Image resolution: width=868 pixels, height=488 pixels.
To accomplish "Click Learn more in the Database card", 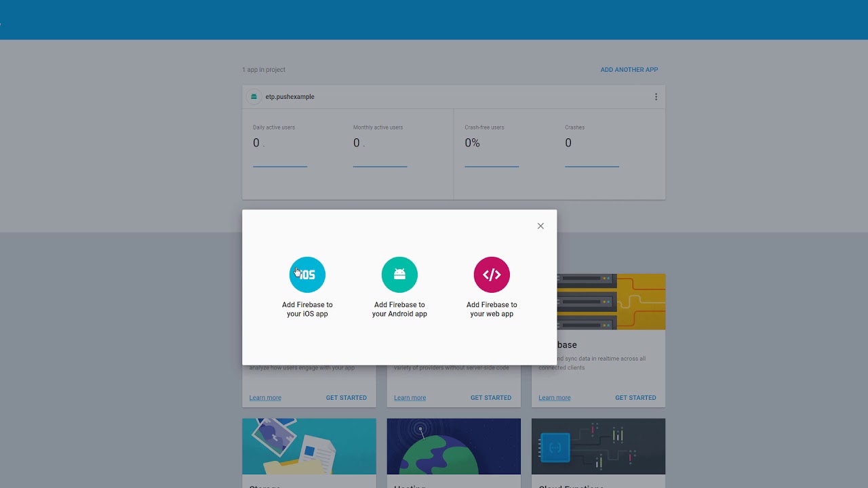I will tap(555, 398).
